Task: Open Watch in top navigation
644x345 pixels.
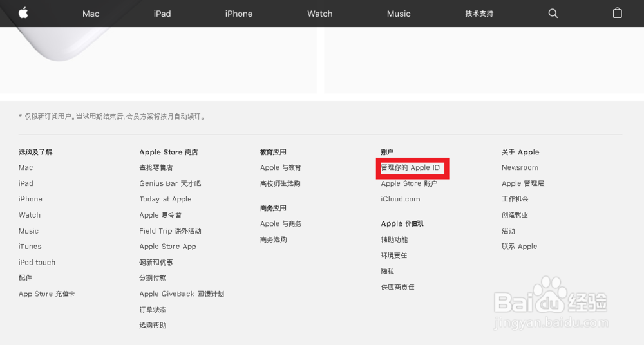Action: tap(320, 14)
